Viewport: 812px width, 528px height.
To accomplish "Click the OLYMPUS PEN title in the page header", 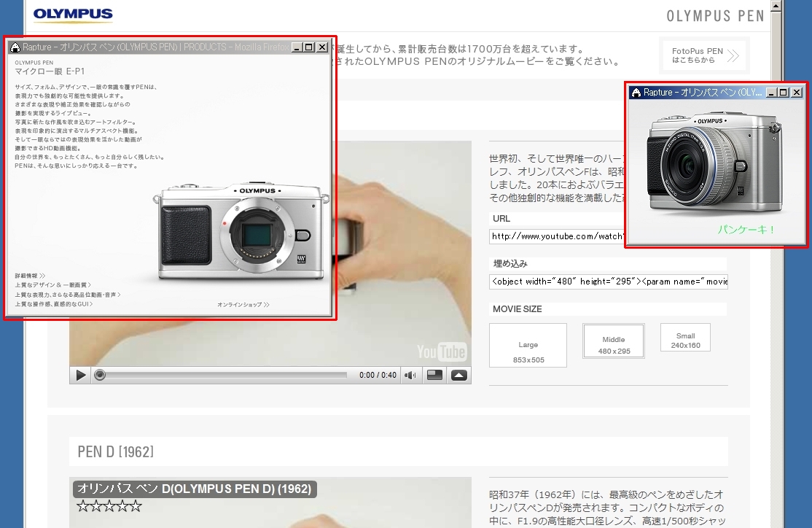I will point(715,16).
